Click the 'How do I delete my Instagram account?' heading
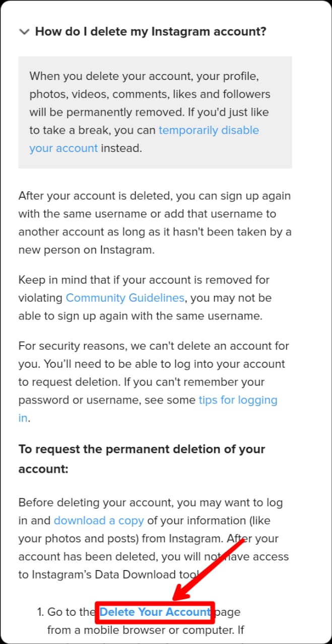This screenshot has width=332, height=644. click(150, 32)
